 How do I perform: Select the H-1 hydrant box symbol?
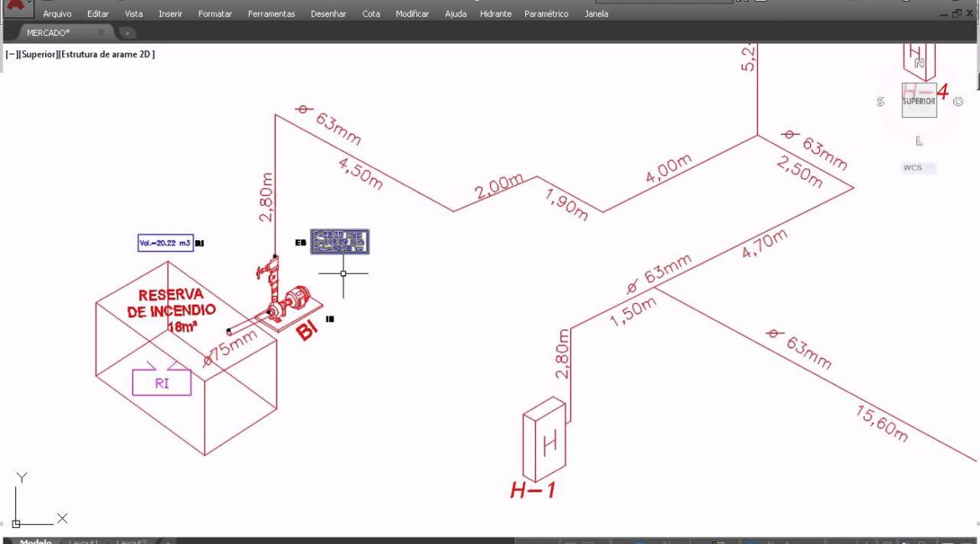coord(545,443)
